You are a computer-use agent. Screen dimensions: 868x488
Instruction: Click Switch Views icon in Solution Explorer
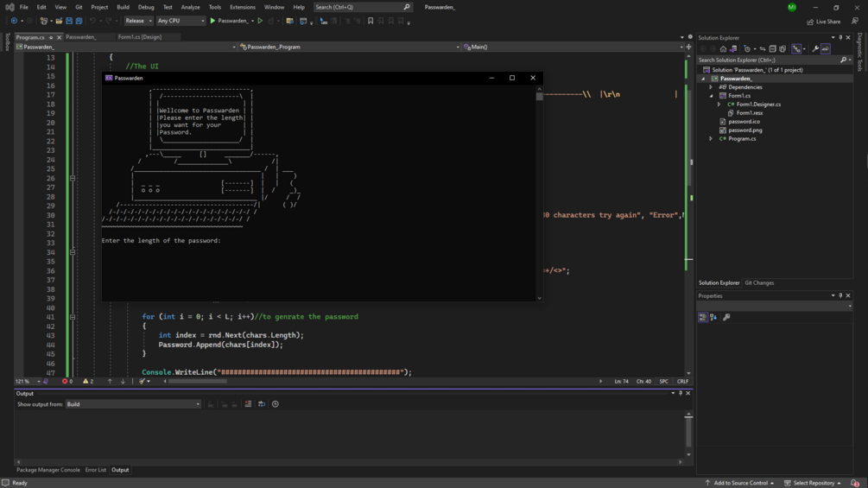coord(733,48)
